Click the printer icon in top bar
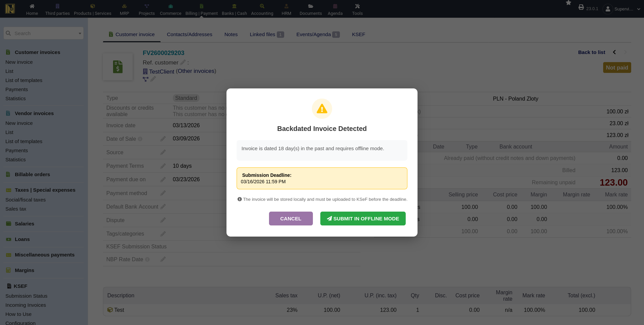 (581, 7)
